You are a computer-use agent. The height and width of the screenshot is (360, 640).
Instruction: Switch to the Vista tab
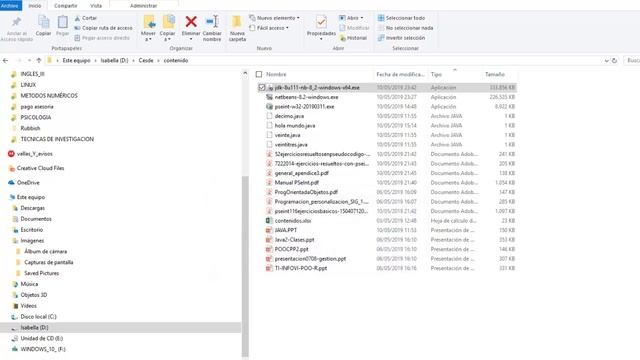click(x=96, y=6)
